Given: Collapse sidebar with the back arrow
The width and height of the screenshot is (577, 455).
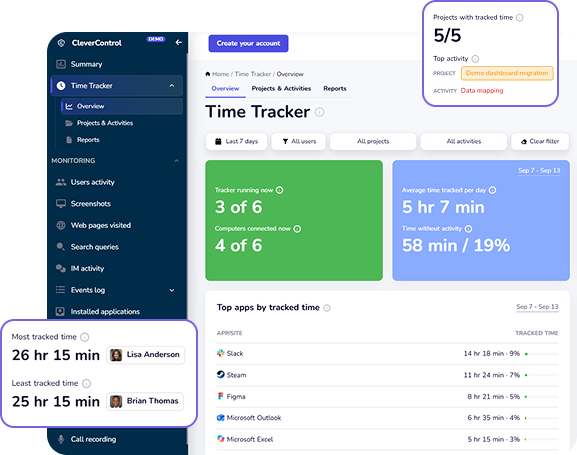Looking at the screenshot, I should 178,43.
